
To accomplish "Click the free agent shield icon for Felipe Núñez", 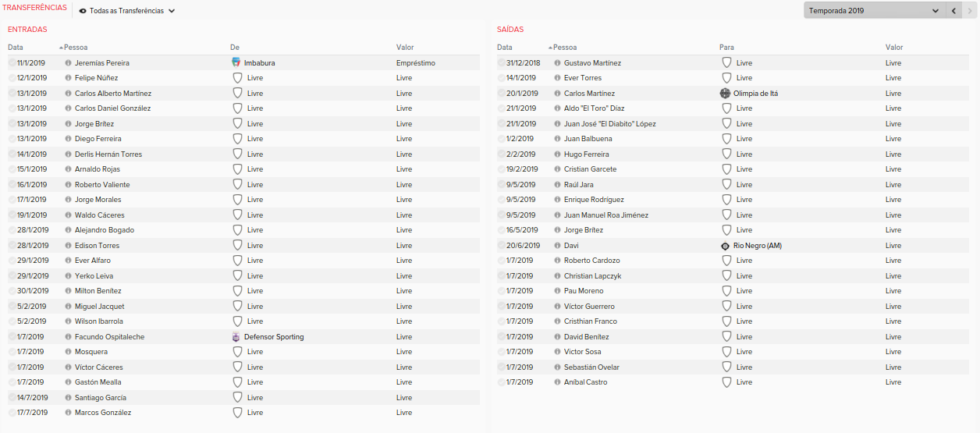I will pos(238,78).
